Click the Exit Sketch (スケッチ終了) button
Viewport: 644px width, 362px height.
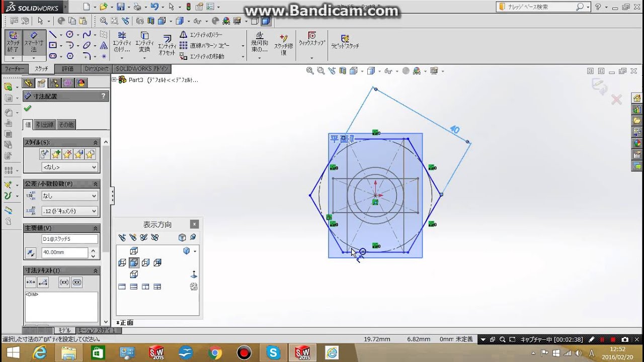click(x=13, y=42)
